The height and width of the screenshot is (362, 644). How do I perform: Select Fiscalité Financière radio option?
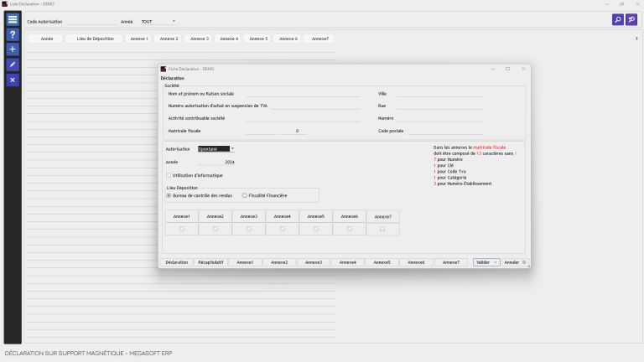click(244, 196)
